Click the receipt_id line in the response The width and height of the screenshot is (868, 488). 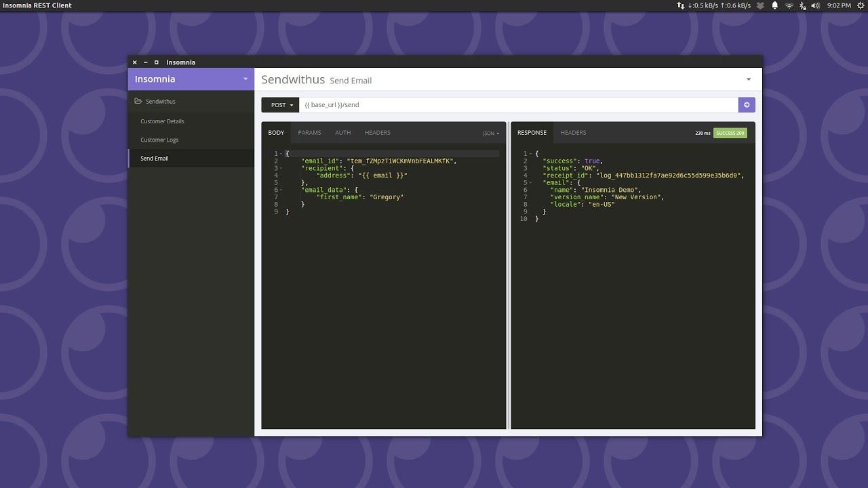pyautogui.click(x=643, y=176)
